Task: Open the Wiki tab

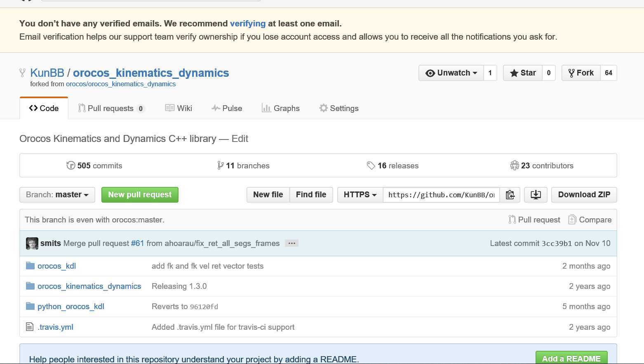Action: pyautogui.click(x=179, y=108)
